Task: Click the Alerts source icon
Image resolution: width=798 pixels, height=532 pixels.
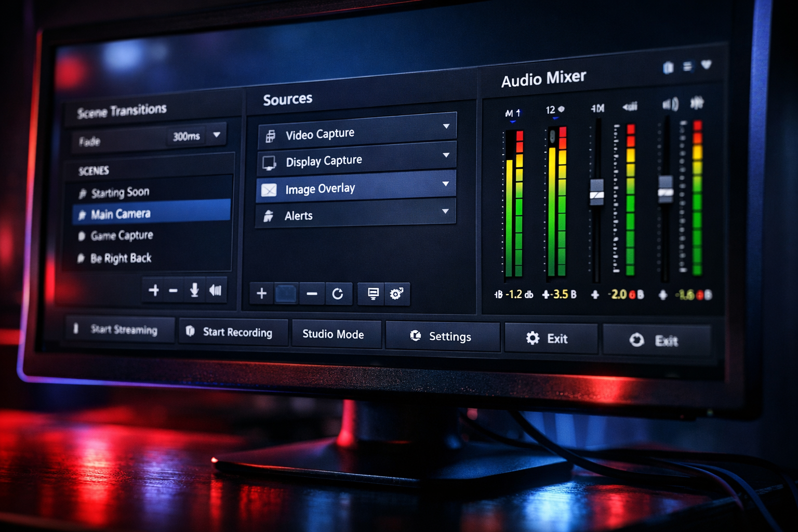Action: click(x=268, y=216)
